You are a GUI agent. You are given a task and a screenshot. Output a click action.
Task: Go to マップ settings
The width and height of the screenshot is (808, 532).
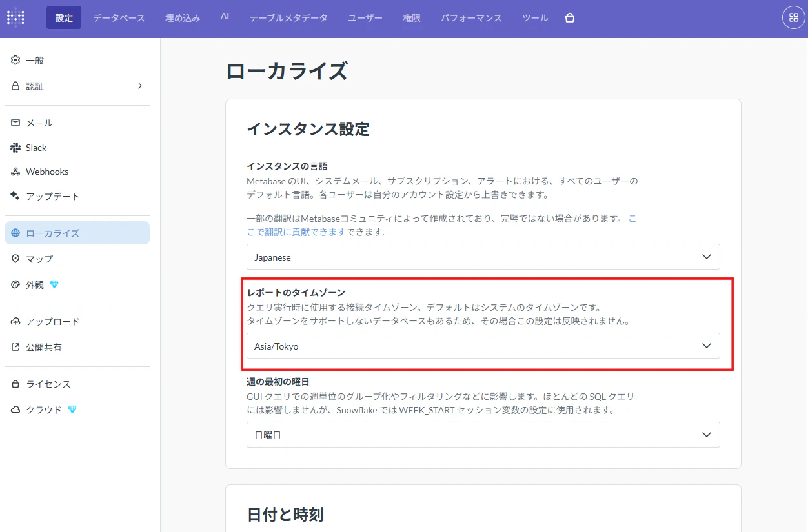point(77,259)
